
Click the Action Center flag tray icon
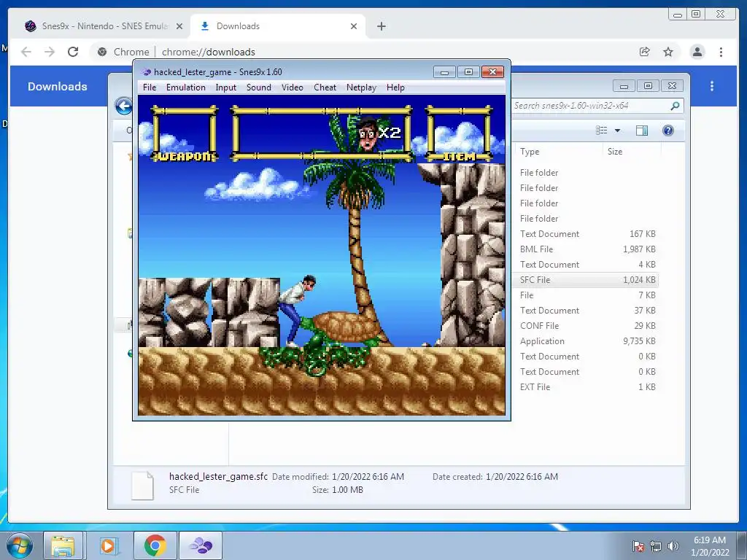point(638,546)
